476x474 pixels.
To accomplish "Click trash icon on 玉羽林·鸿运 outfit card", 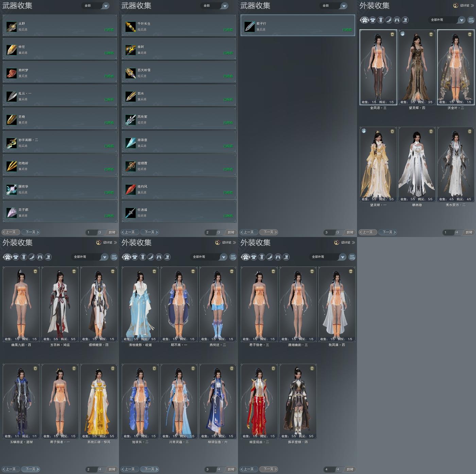I will tap(74, 271).
